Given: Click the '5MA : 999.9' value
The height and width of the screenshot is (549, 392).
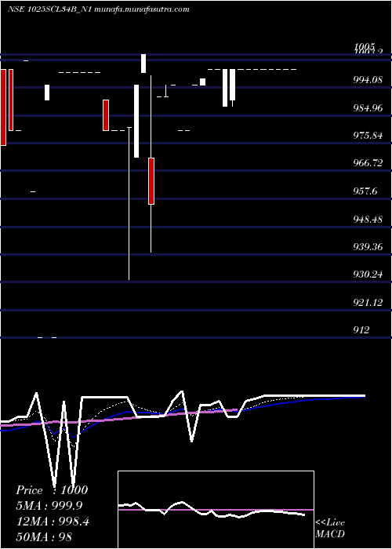Looking at the screenshot, I should 49,506.
